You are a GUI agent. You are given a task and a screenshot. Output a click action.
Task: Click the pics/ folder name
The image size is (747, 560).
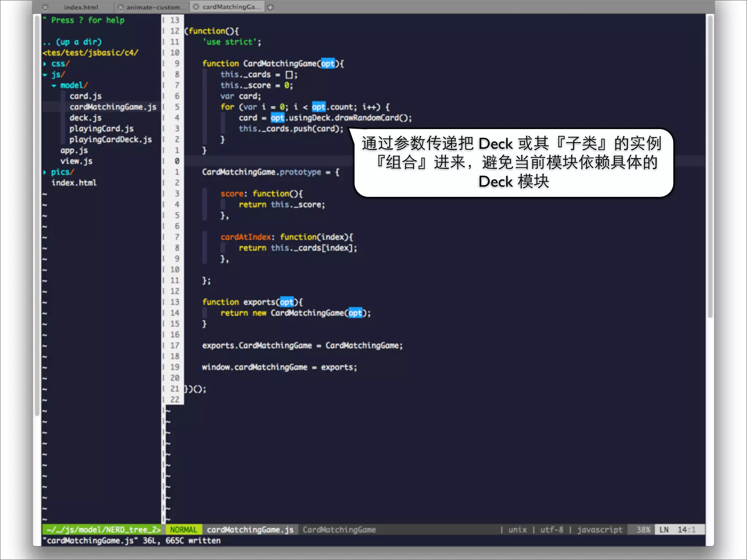(x=62, y=172)
